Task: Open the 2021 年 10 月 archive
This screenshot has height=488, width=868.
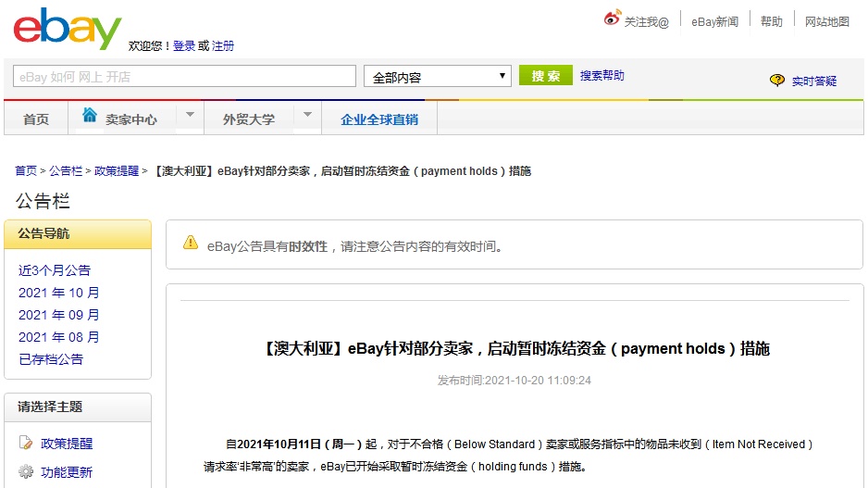Action: [58, 293]
